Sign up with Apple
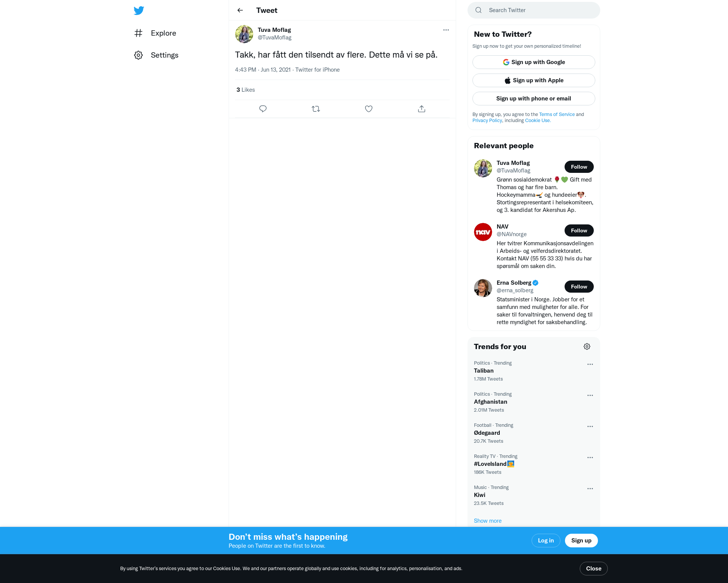Image resolution: width=728 pixels, height=583 pixels. [x=534, y=80]
